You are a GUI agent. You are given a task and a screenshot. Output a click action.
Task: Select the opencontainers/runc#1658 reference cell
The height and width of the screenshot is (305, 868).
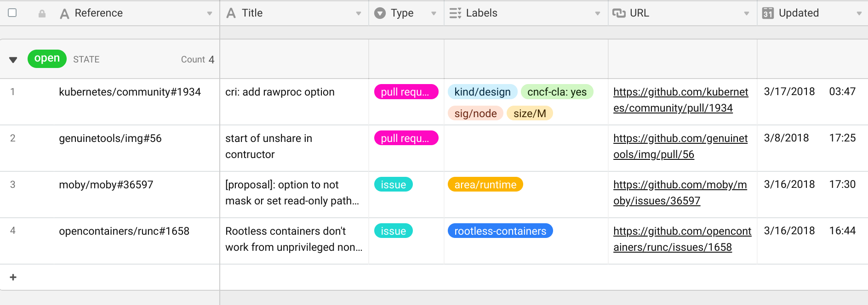(124, 231)
